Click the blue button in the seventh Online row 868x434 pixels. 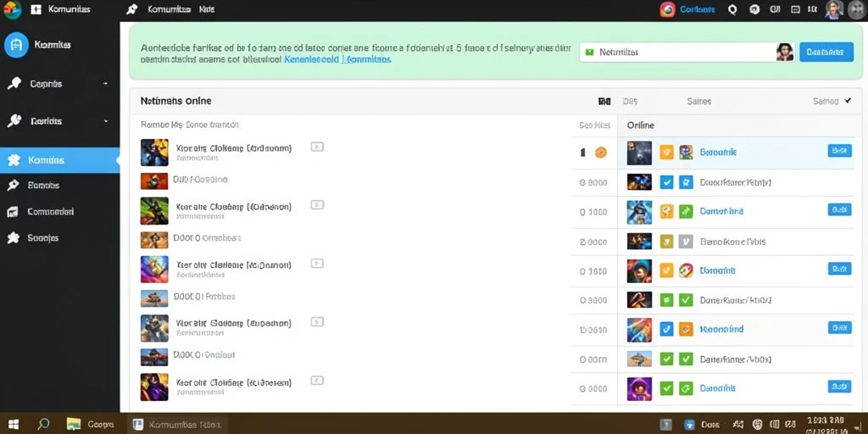[839, 328]
